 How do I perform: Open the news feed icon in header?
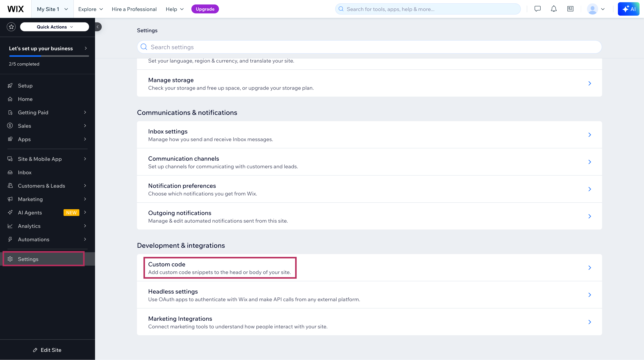(570, 9)
